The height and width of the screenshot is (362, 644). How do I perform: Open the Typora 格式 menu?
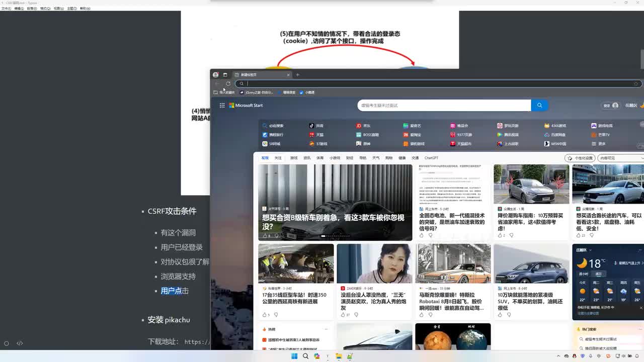(45, 9)
